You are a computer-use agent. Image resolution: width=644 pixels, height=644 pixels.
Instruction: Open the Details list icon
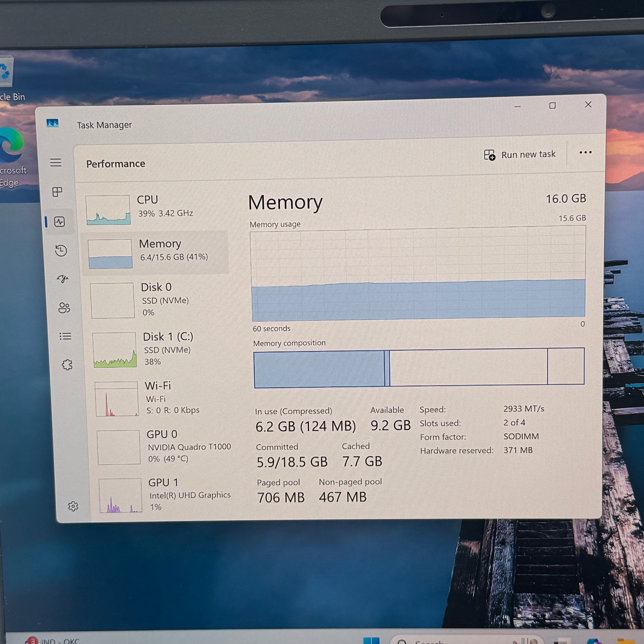point(65,336)
